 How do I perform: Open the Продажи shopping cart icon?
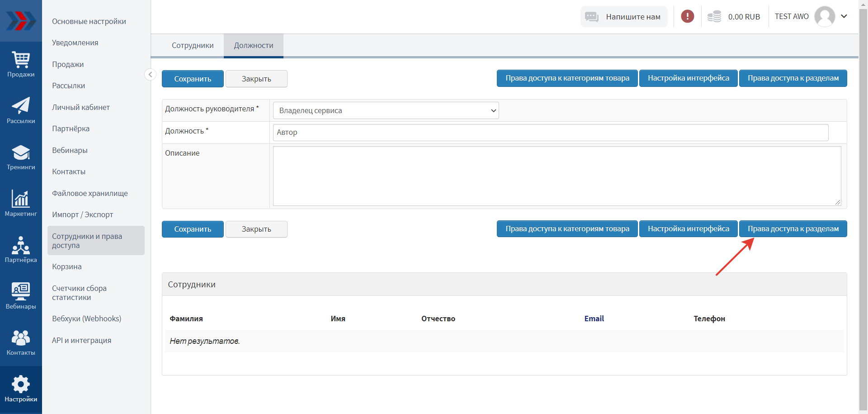[21, 60]
